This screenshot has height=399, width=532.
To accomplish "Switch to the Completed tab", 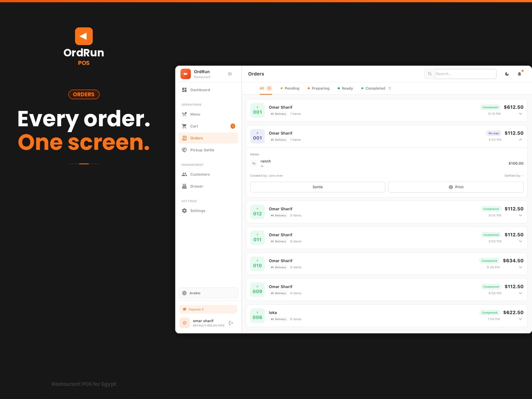I will point(376,89).
